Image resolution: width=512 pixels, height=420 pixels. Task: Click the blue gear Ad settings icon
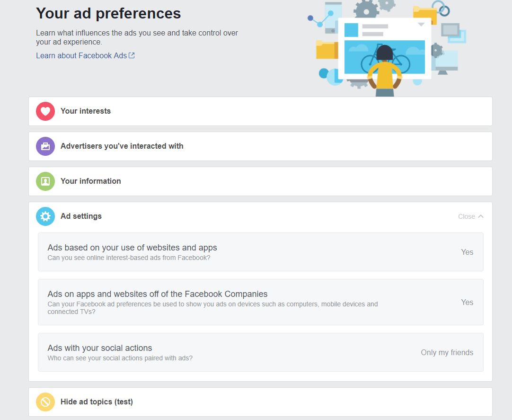click(x=45, y=216)
